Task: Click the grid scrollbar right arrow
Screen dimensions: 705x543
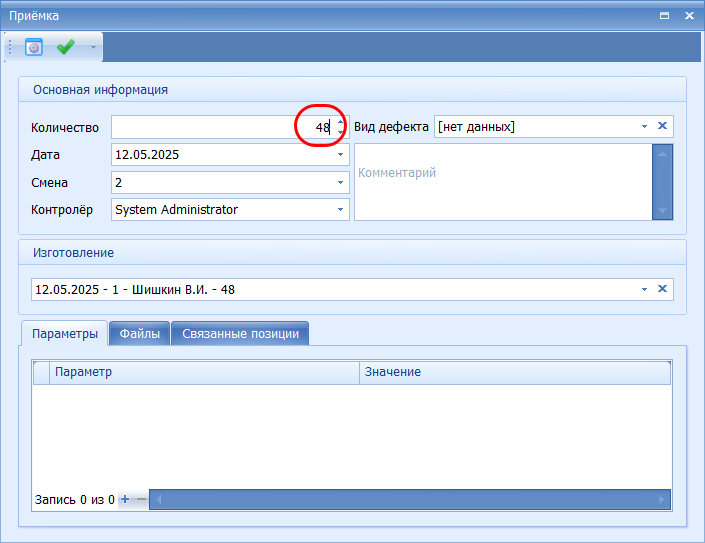Action: pyautogui.click(x=661, y=499)
